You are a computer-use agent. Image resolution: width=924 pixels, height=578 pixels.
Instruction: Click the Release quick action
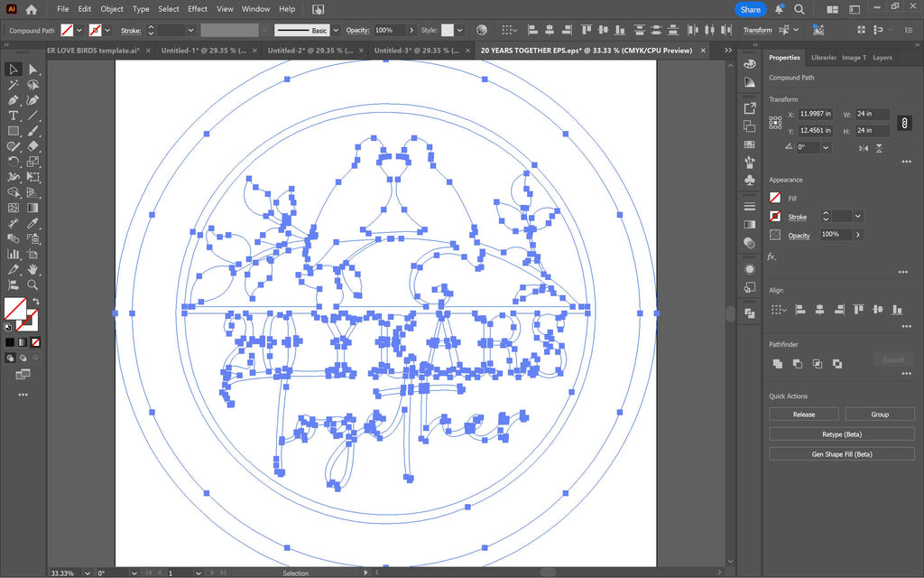(x=804, y=415)
